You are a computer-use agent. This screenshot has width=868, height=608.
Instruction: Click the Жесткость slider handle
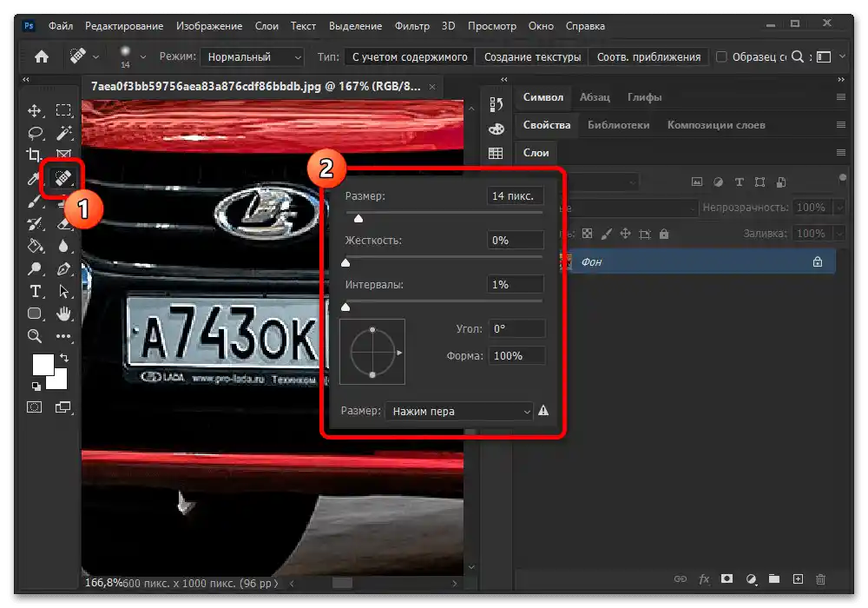345,262
